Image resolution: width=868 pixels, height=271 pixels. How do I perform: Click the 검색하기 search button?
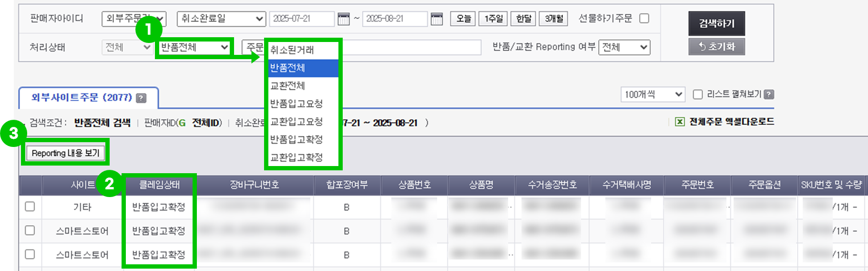coord(716,23)
